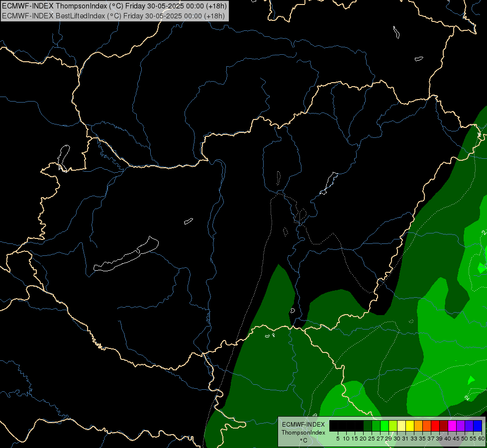Select the violet 50–55 legend swatch

tap(469, 426)
